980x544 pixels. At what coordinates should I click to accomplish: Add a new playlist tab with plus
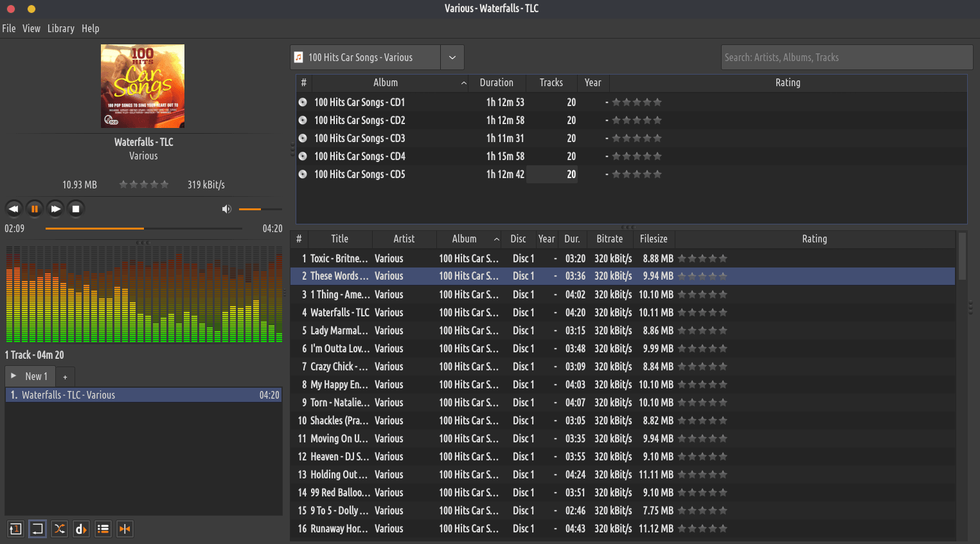(65, 377)
